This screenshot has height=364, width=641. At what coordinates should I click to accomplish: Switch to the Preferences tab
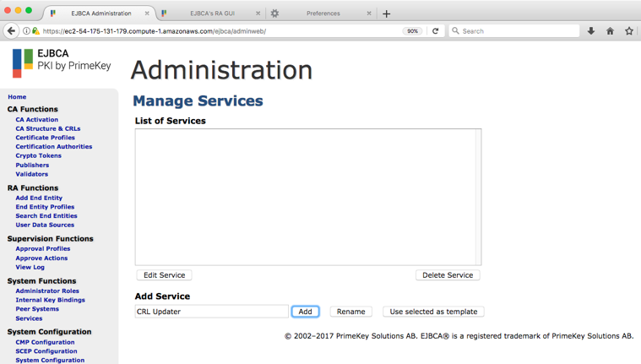(x=323, y=14)
